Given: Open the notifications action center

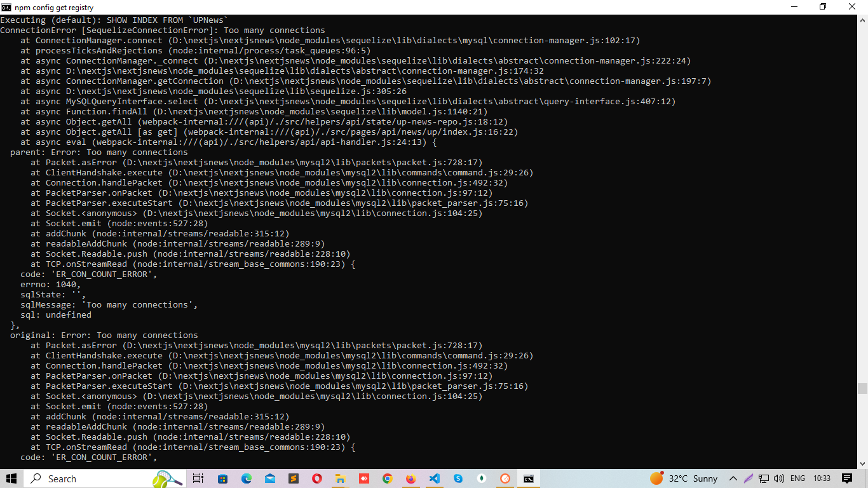Looking at the screenshot, I should [x=846, y=478].
